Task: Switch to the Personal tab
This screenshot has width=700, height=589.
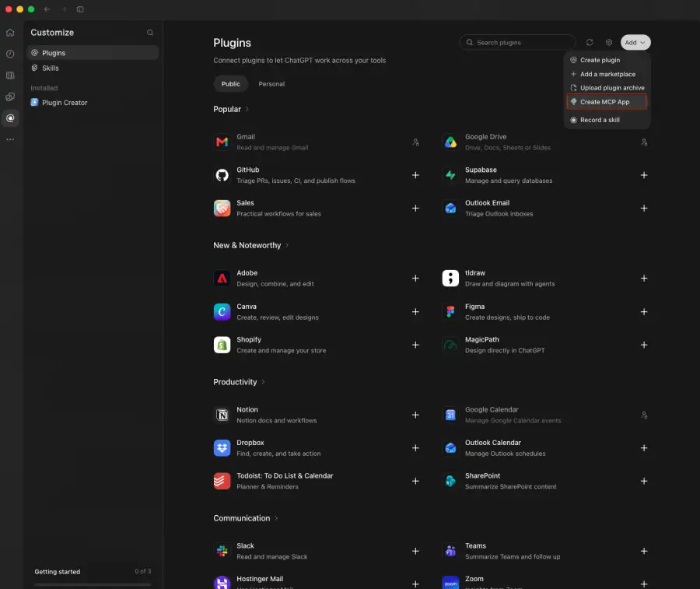Action: point(271,84)
